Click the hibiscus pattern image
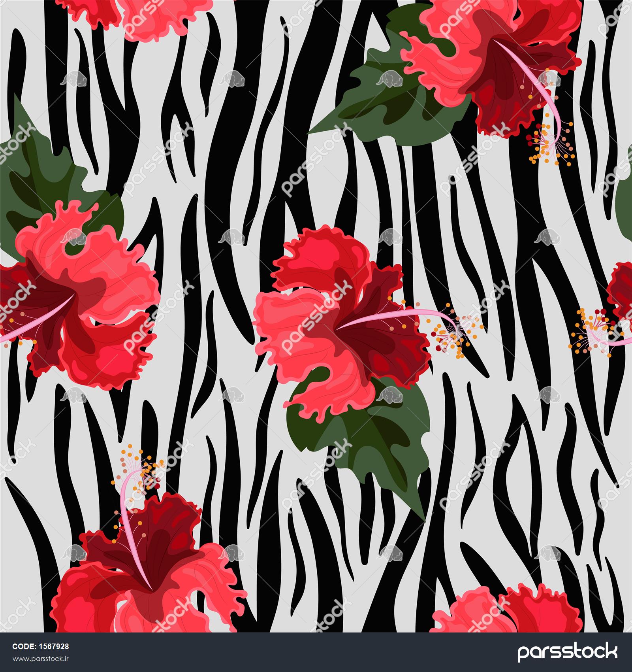632x672 pixels. coord(316,316)
